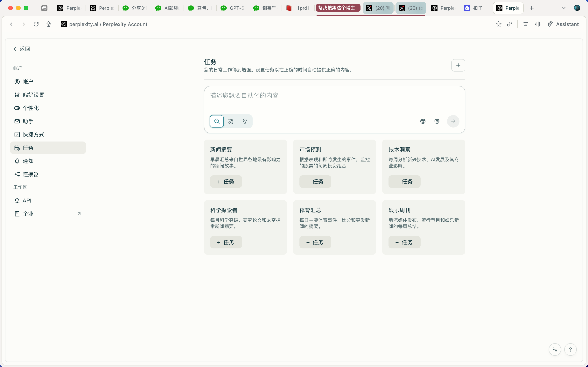Open the globe sources selector
This screenshot has height=367, width=588.
pyautogui.click(x=423, y=121)
